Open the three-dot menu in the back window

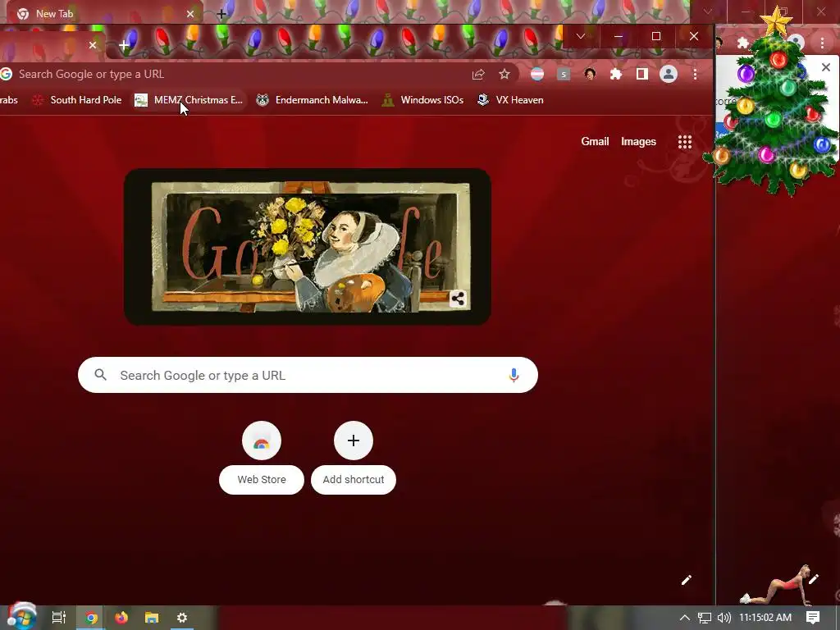point(822,43)
